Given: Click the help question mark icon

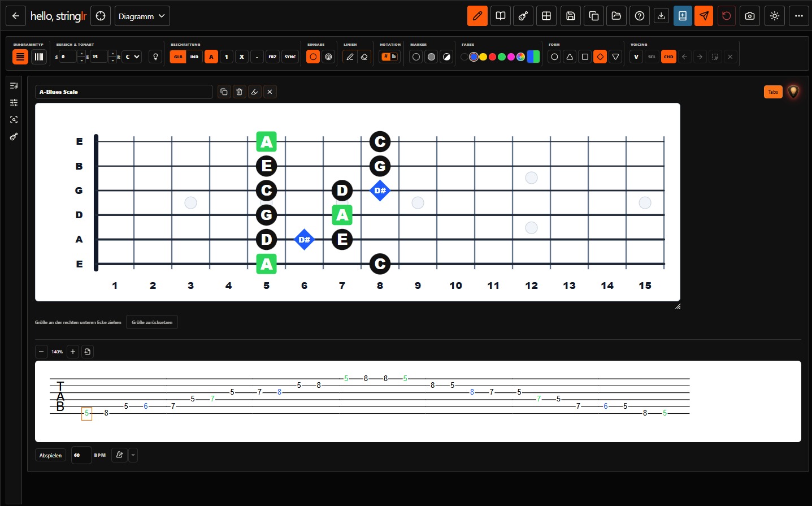Looking at the screenshot, I should click(x=640, y=16).
